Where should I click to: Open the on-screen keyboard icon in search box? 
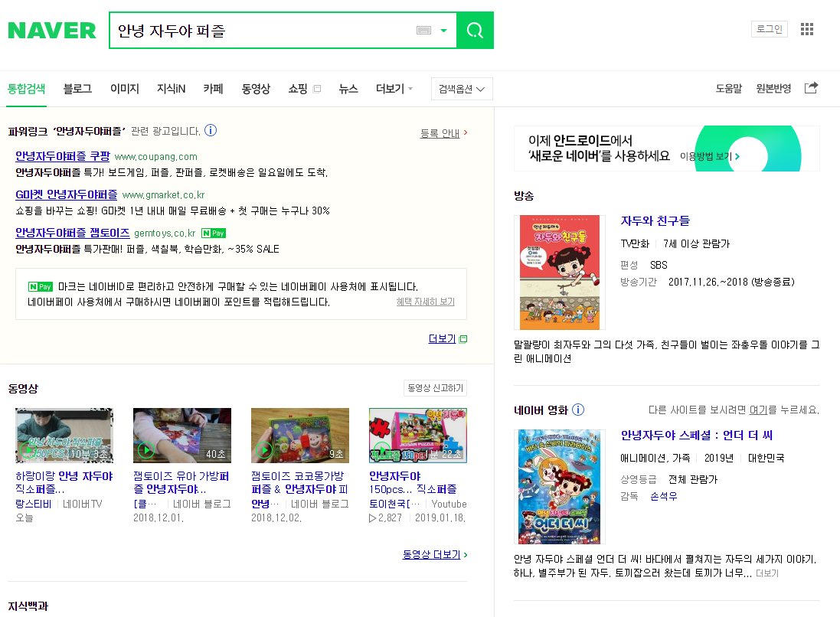[423, 31]
